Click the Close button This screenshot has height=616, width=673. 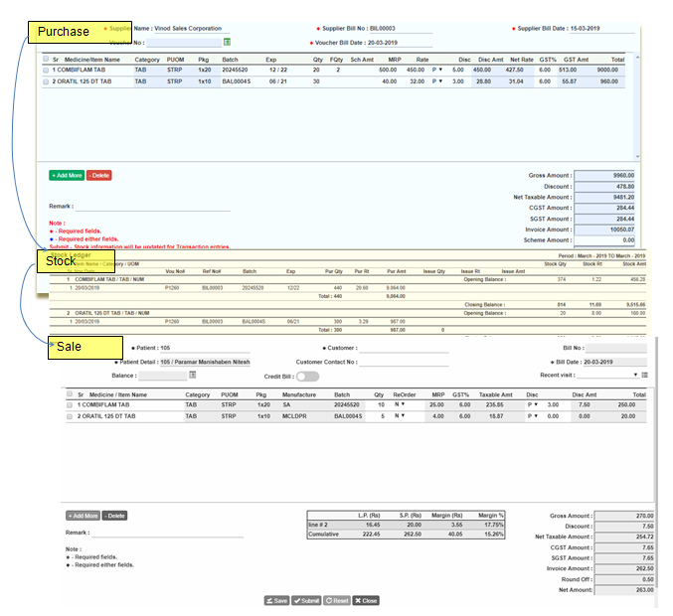pos(366,600)
